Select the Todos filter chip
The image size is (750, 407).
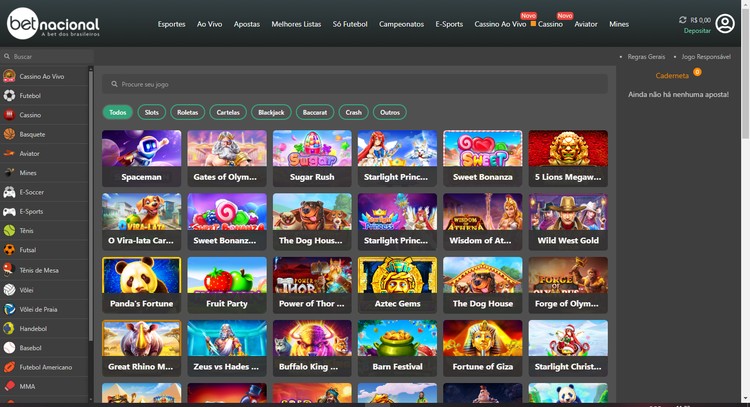[118, 112]
